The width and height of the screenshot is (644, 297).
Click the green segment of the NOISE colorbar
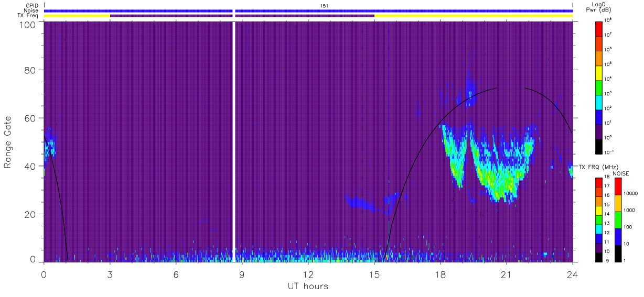[x=618, y=220]
